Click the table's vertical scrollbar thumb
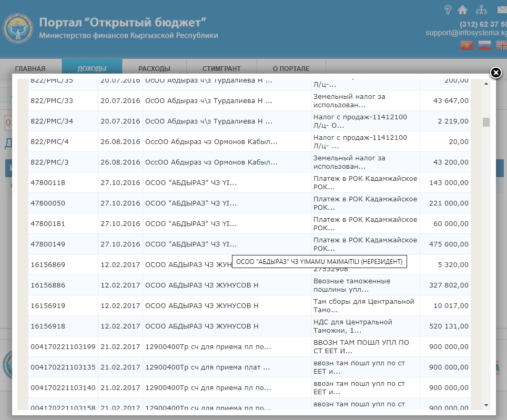 [486, 122]
